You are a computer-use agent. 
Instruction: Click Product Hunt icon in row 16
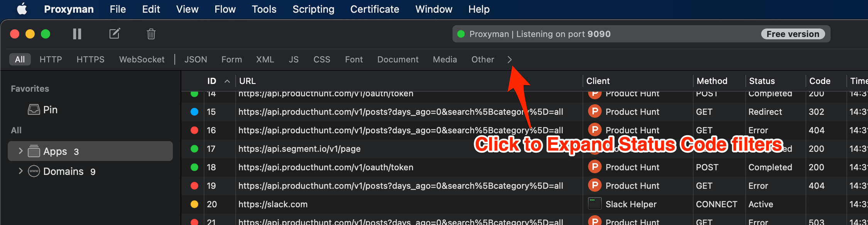(595, 130)
